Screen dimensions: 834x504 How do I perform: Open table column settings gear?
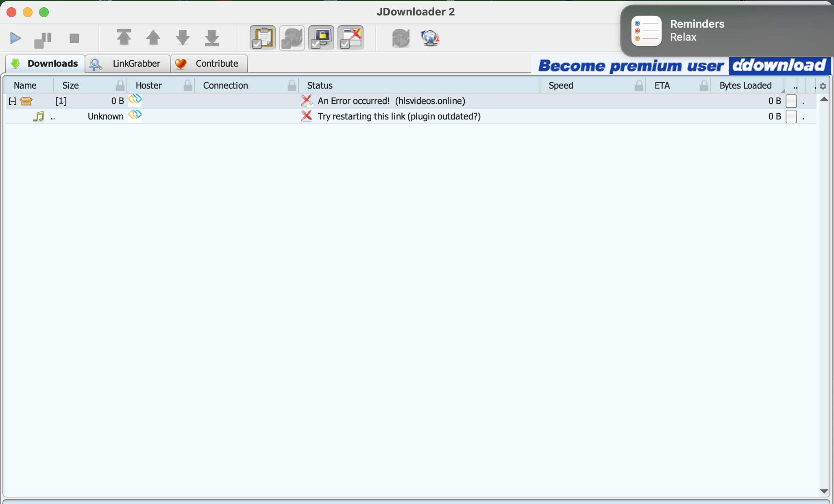pos(823,86)
